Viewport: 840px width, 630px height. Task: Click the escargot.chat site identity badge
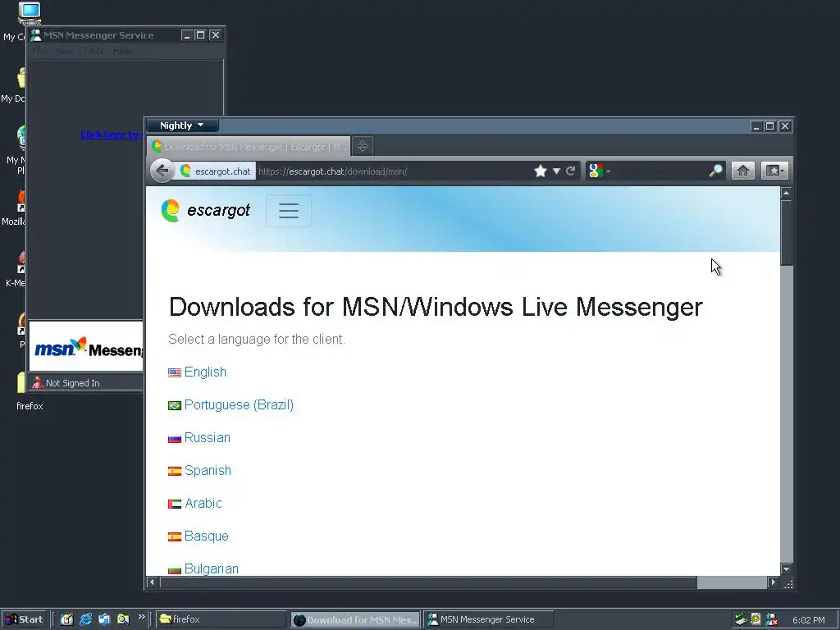coord(216,171)
